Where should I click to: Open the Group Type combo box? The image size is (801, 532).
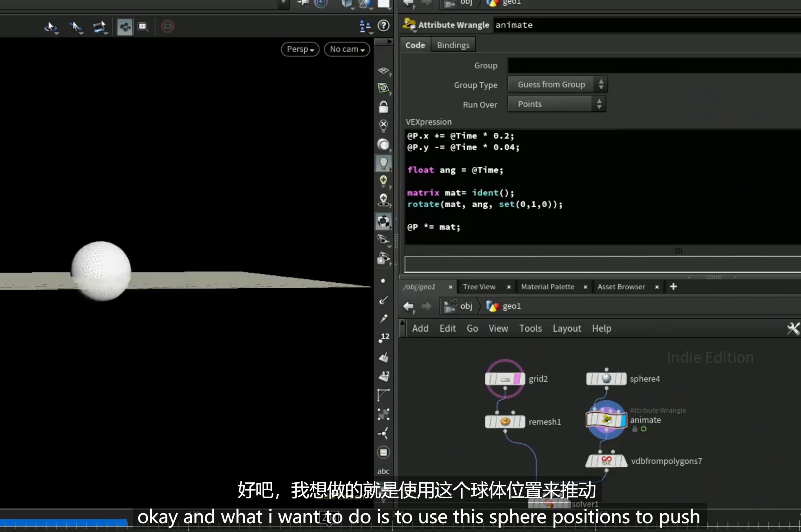pos(557,84)
